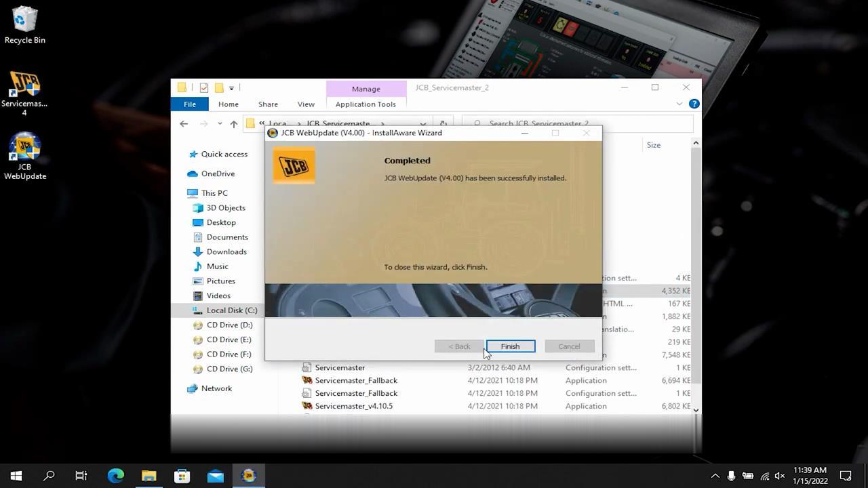Select the Servicemaster 4 desktop shortcut
Screen dimensions: 868x488
[x=24, y=94]
